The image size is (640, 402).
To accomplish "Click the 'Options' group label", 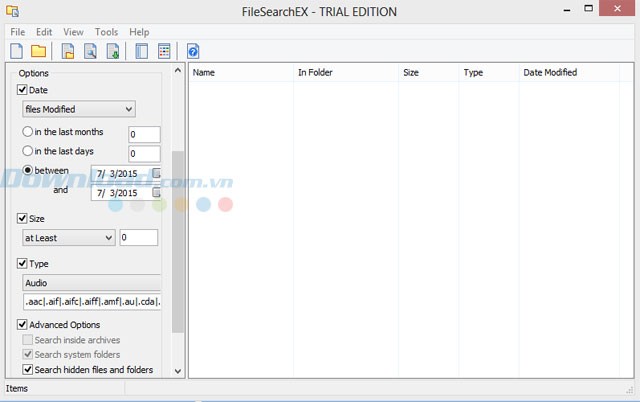I will click(33, 73).
